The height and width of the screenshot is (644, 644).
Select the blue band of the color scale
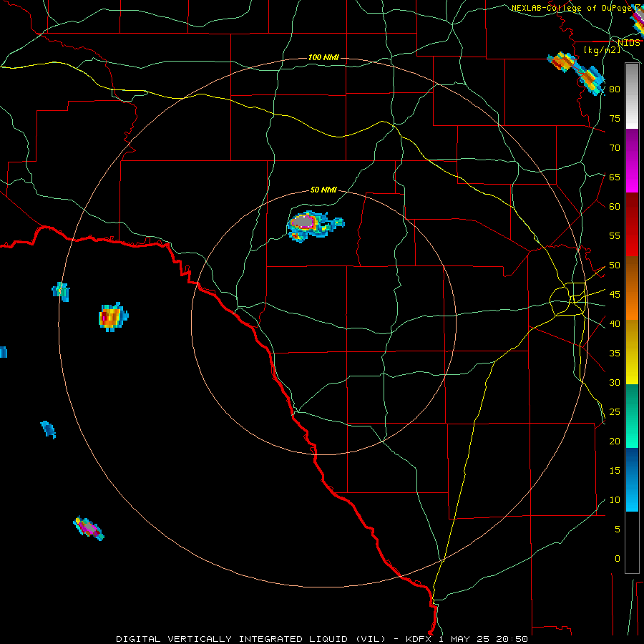coord(632,479)
